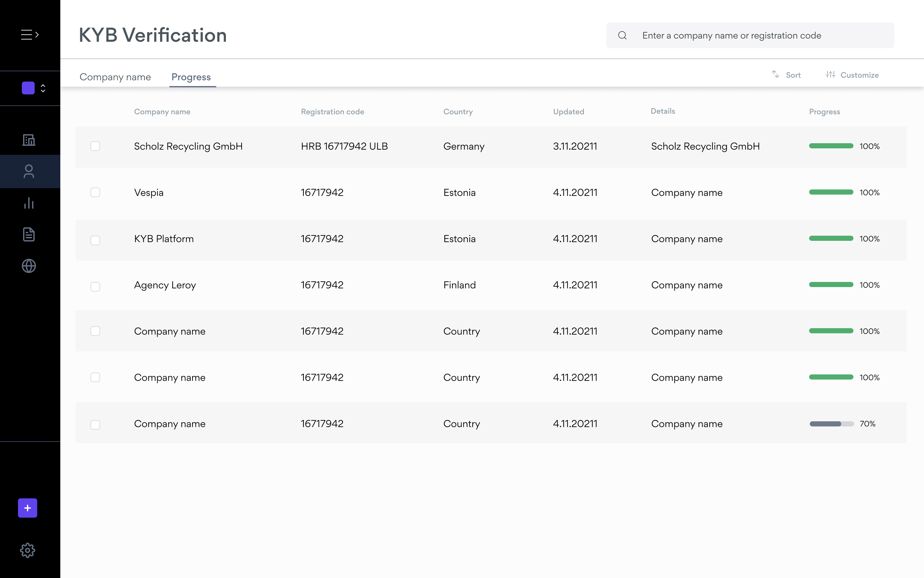Image resolution: width=924 pixels, height=578 pixels.
Task: Open the bar chart analytics icon
Action: (x=29, y=203)
